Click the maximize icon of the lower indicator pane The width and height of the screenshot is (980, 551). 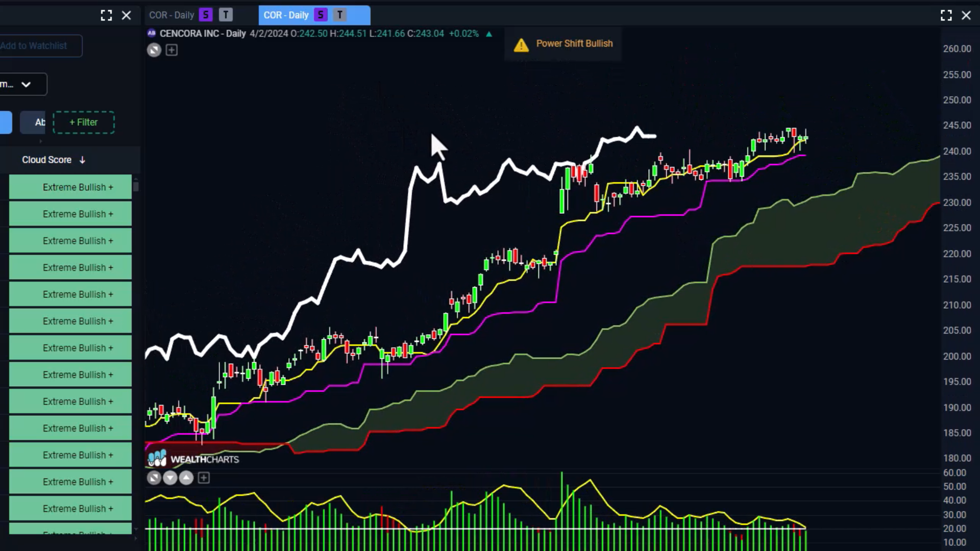pos(154,478)
